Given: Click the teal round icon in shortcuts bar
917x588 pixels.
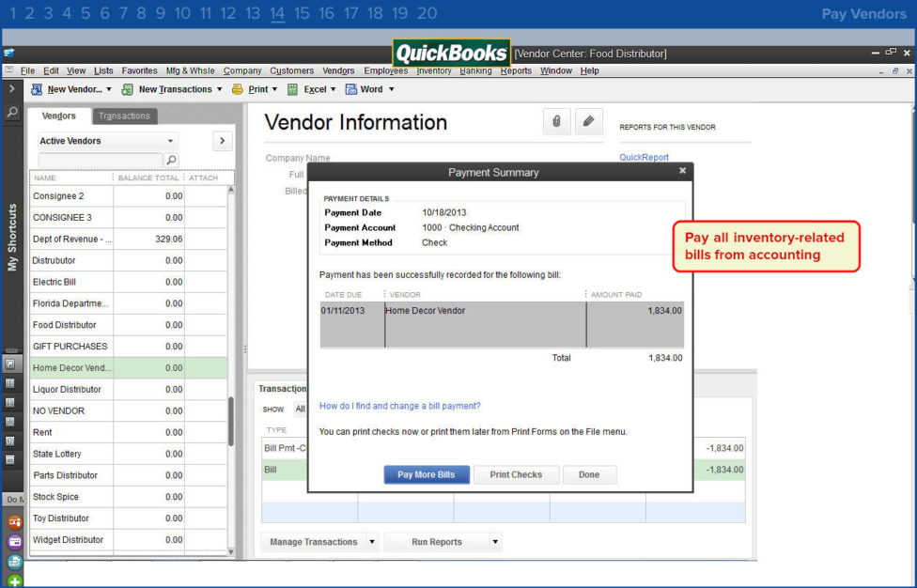Looking at the screenshot, I should coord(15,562).
